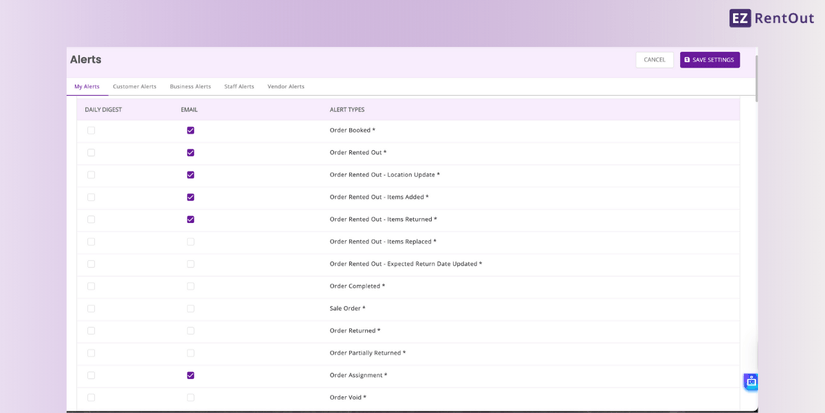Enable Daily Digest for Order Booked
Screen dimensions: 825x413
91,130
